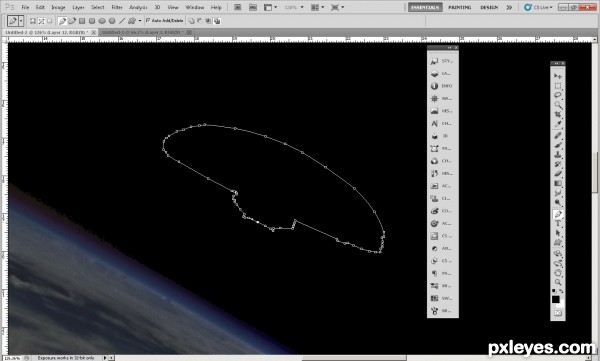Select the Zoom tool in toolbox
This screenshot has width=600, height=361.
tap(558, 282)
